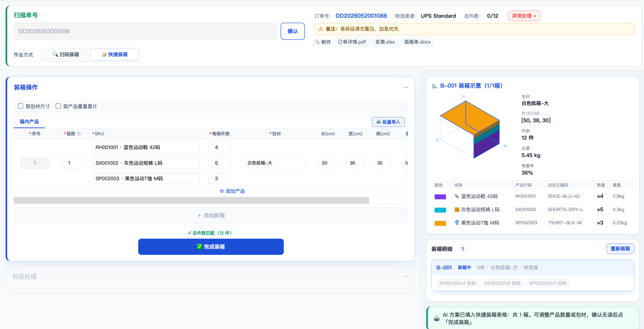
Task: Click custom code TSHIRT-BLK-M
Action: point(564,223)
